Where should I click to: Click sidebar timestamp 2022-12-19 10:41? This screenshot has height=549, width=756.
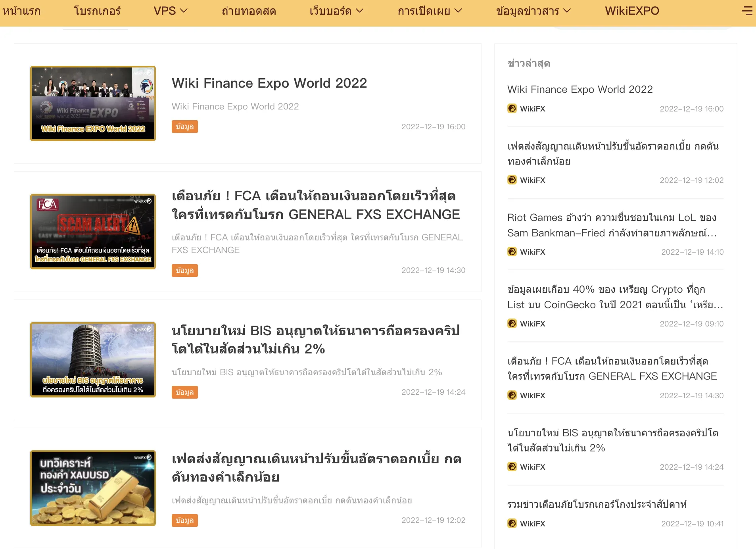click(693, 524)
